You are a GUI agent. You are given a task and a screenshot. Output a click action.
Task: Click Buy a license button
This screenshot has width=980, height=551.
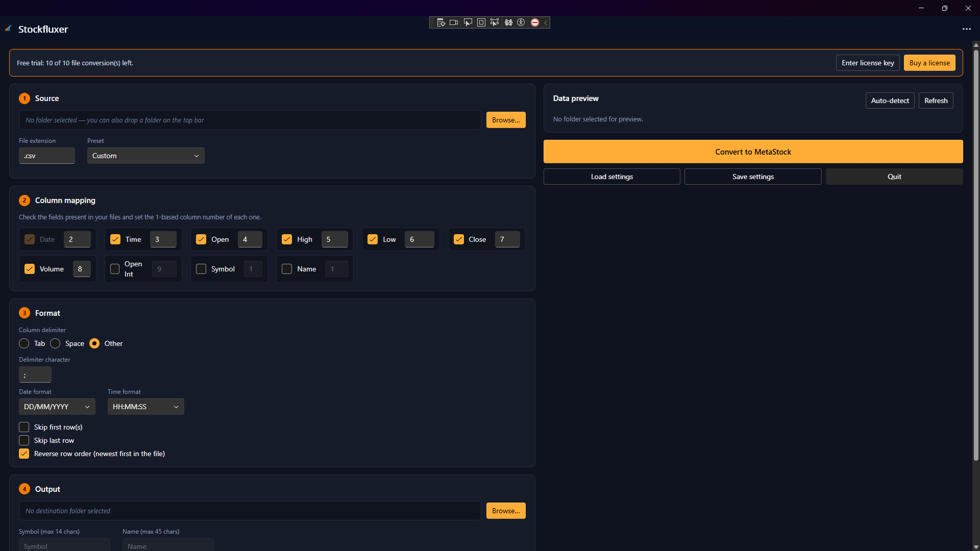pos(929,63)
